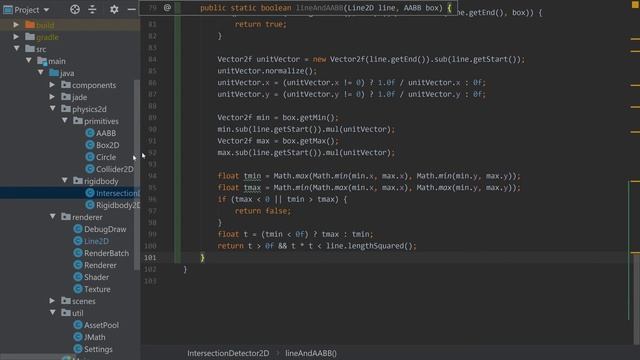This screenshot has height=360, width=640.
Task: Collapse the src folder
Action: [x=16, y=49]
